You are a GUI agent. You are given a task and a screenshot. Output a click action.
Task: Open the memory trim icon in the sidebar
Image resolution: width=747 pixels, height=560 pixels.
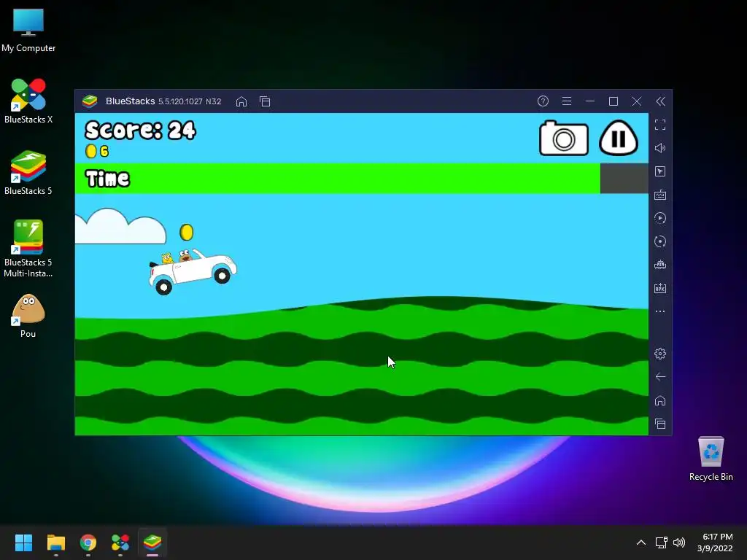click(660, 265)
